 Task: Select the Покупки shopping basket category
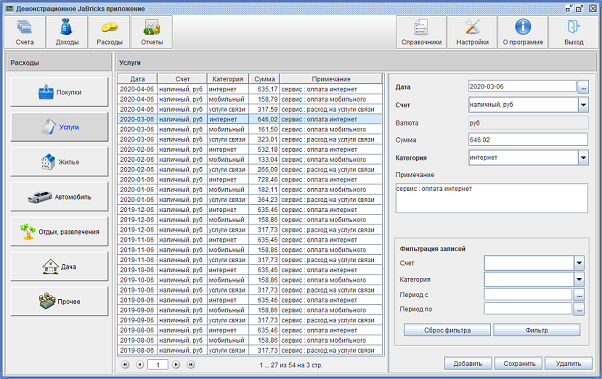pos(60,92)
